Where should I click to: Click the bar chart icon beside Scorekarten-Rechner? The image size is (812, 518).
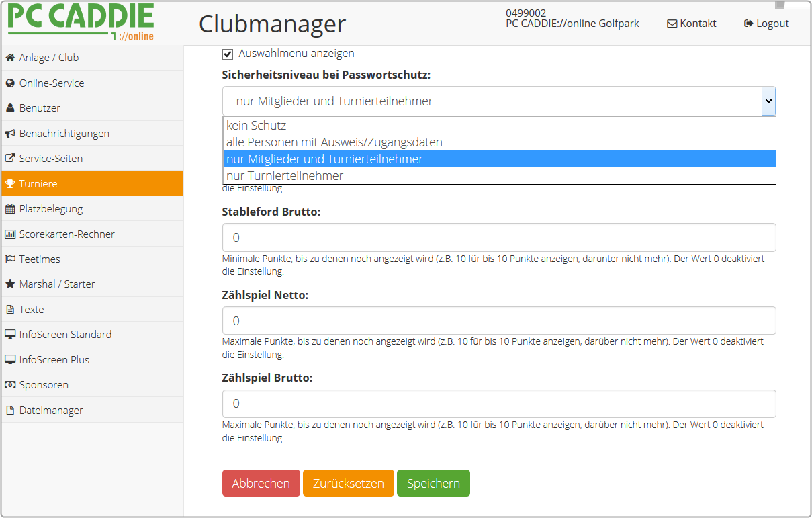[10, 234]
